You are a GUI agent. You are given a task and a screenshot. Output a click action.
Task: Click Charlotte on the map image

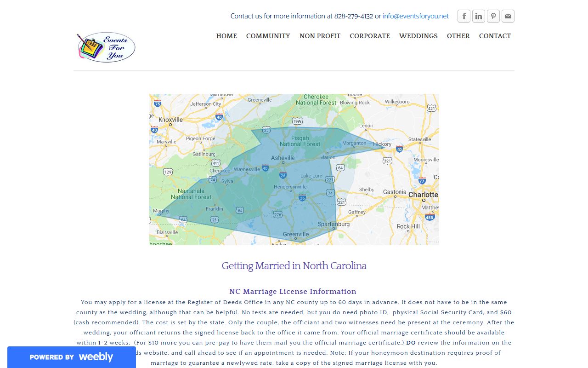[x=423, y=195]
